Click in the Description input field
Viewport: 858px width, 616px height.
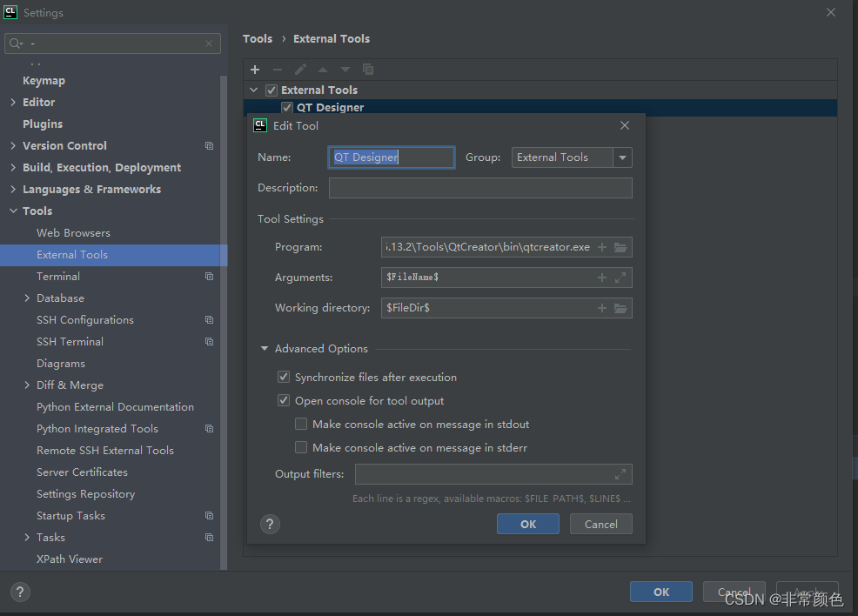(480, 188)
